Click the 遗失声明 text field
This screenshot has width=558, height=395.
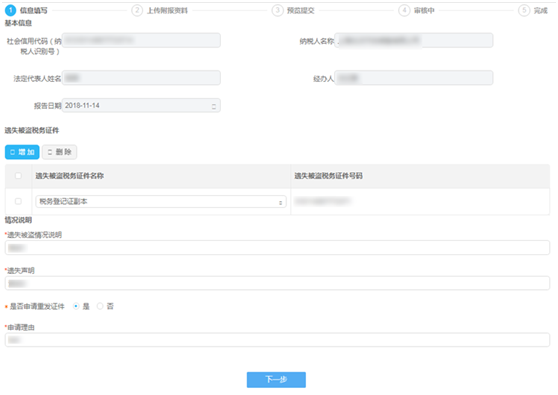277,283
